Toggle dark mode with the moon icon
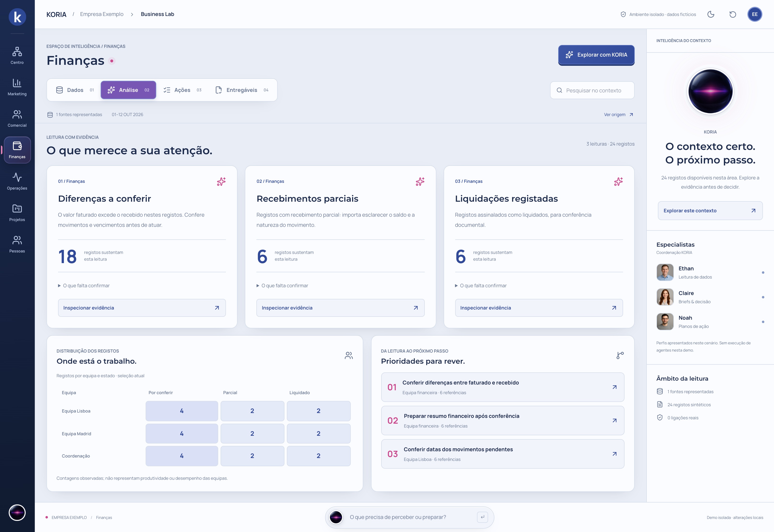Screen dimensions: 774x532 [x=711, y=14]
